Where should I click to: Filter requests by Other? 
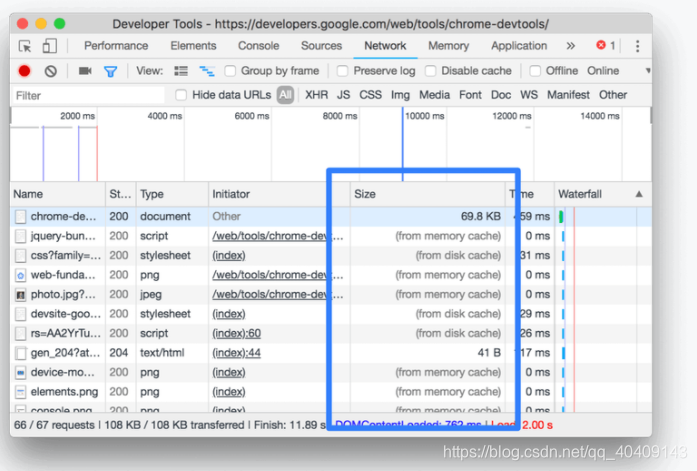[613, 95]
